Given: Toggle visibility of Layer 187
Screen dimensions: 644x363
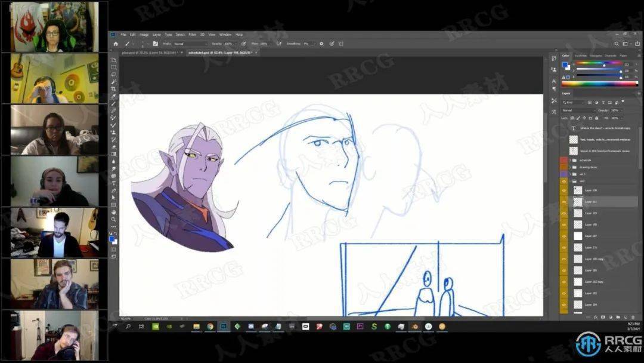Looking at the screenshot, I should 564,236.
